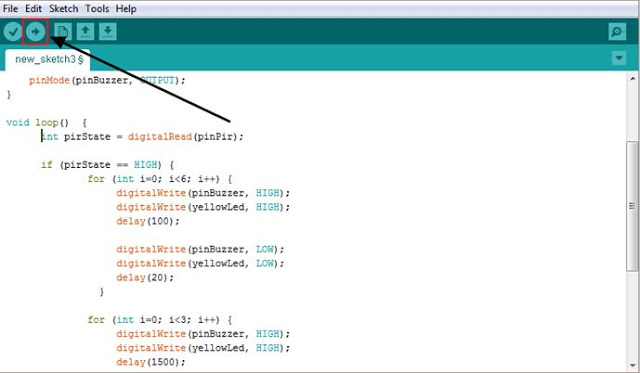Image resolution: width=640 pixels, height=373 pixels.
Task: Open the Sketch menu
Action: [x=64, y=9]
